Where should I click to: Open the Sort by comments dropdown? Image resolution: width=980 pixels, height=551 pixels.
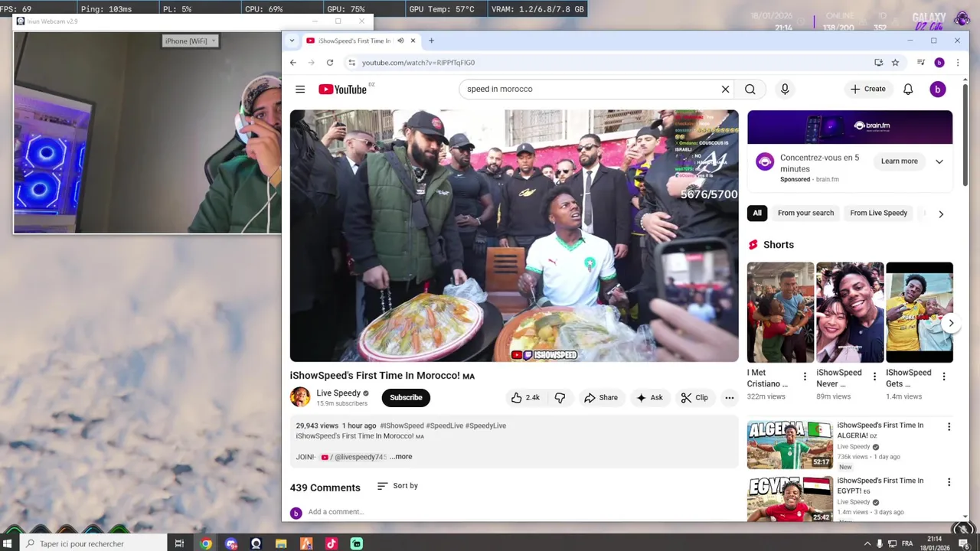click(397, 486)
